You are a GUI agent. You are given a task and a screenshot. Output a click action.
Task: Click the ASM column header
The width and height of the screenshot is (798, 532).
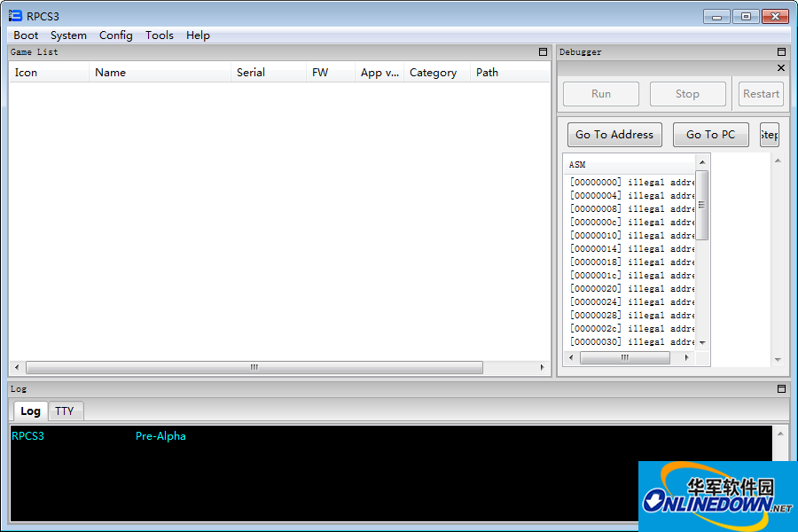630,164
